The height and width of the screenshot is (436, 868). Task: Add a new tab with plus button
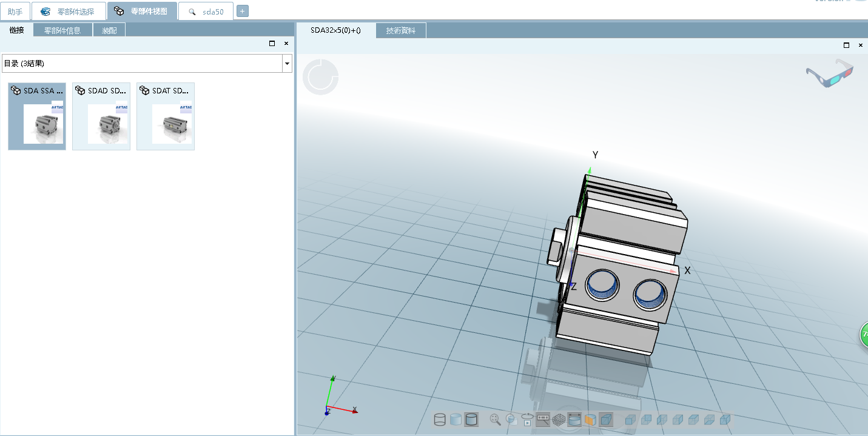coord(242,11)
